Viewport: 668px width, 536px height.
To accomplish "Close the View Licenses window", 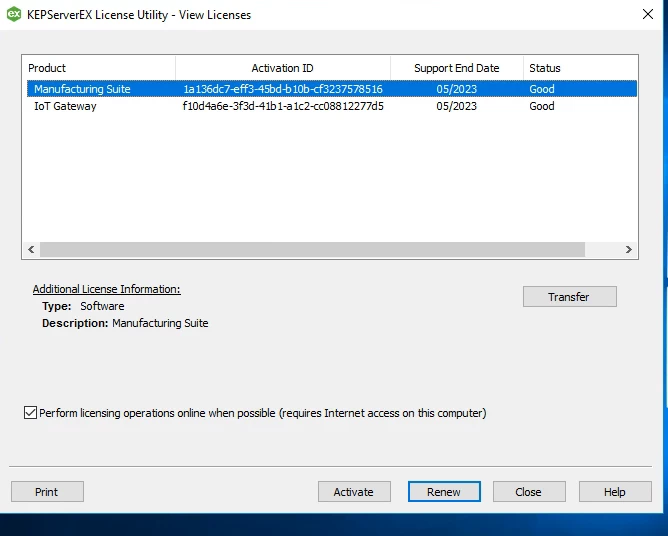I will [648, 14].
